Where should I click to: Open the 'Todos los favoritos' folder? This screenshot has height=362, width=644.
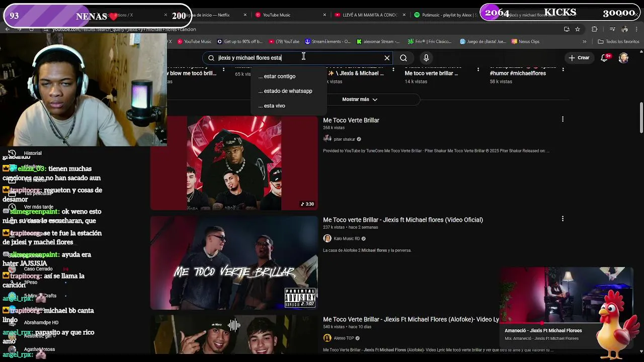(x=618, y=42)
